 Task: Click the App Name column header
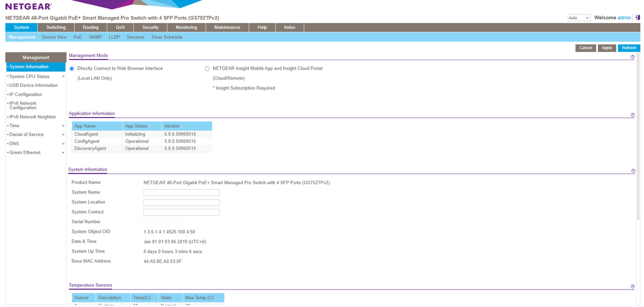[x=97, y=126]
